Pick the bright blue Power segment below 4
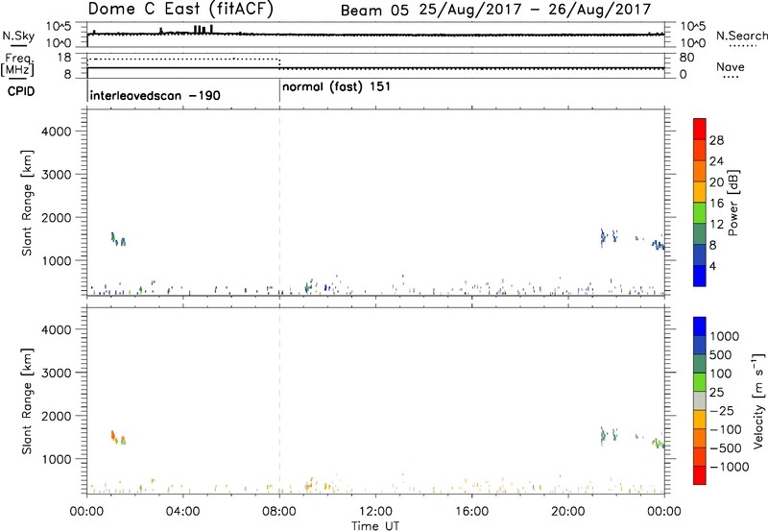The height and width of the screenshot is (532, 768). (700, 276)
